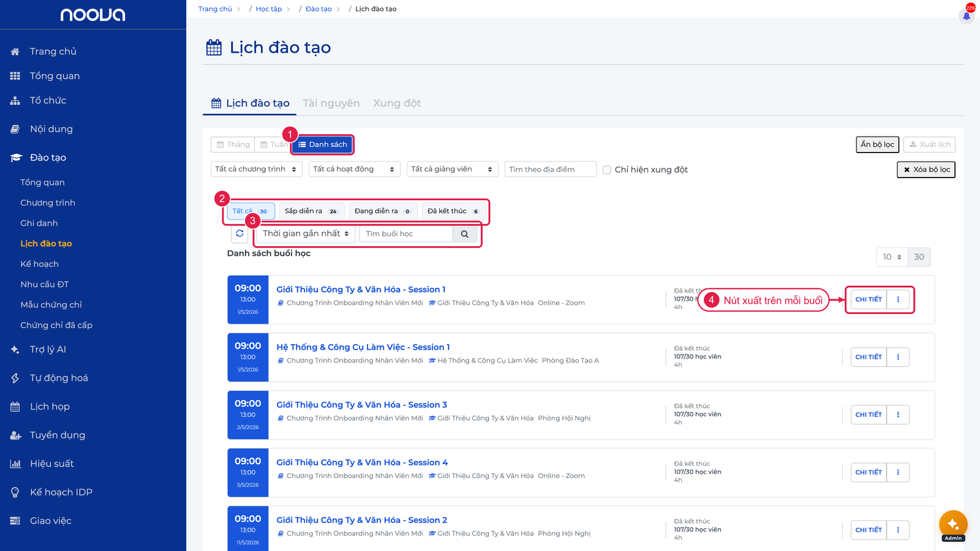Click the refresh list icon

click(239, 233)
